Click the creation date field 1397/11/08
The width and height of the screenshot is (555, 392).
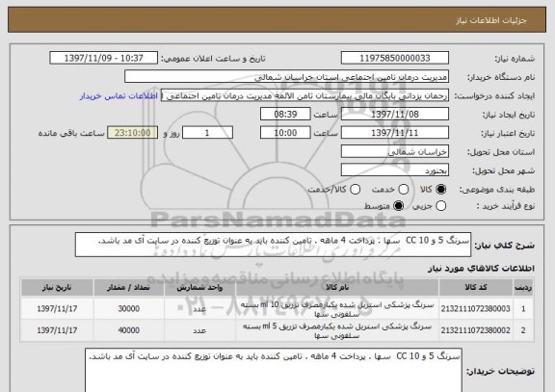(x=395, y=115)
